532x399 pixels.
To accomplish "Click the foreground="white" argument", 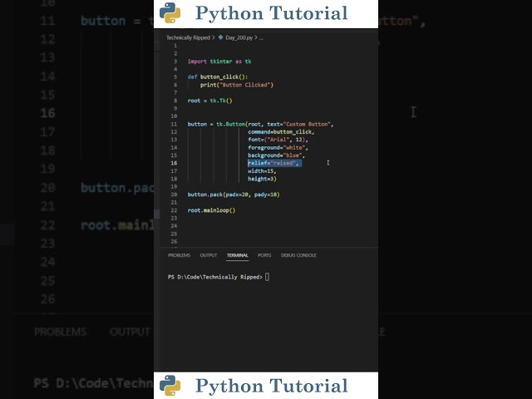I will click(277, 148).
